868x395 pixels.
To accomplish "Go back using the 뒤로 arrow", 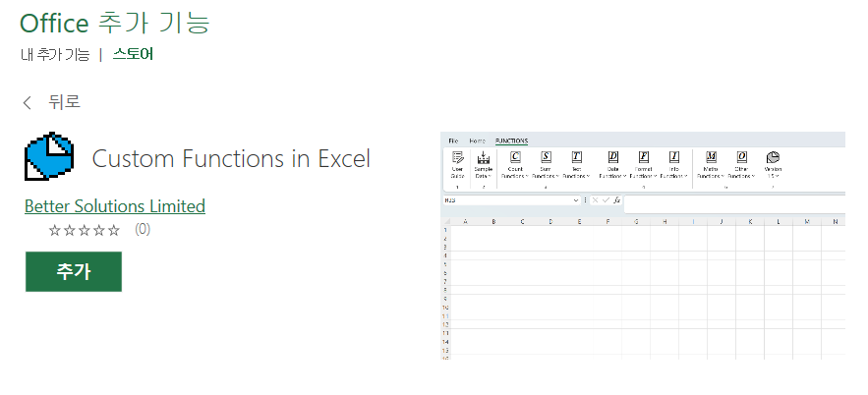I will coord(28,102).
